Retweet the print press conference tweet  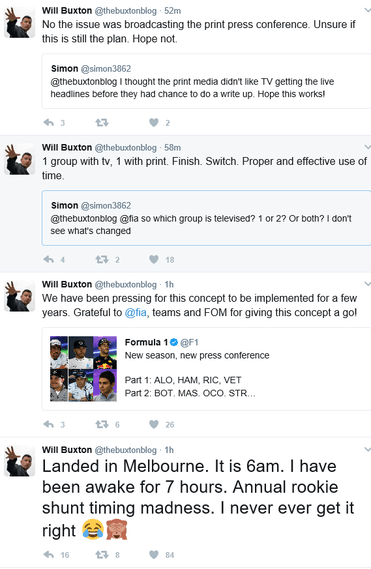pyautogui.click(x=102, y=123)
